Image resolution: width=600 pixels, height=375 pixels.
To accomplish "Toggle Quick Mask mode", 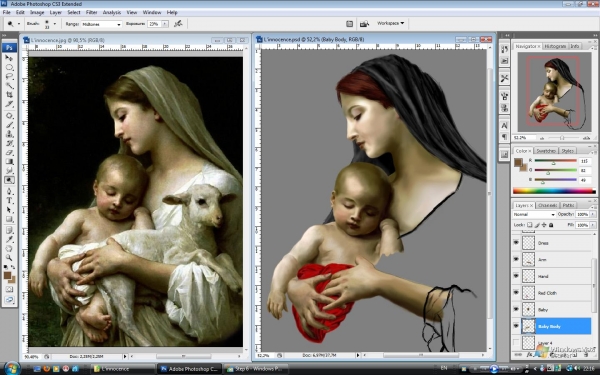I will (9, 290).
